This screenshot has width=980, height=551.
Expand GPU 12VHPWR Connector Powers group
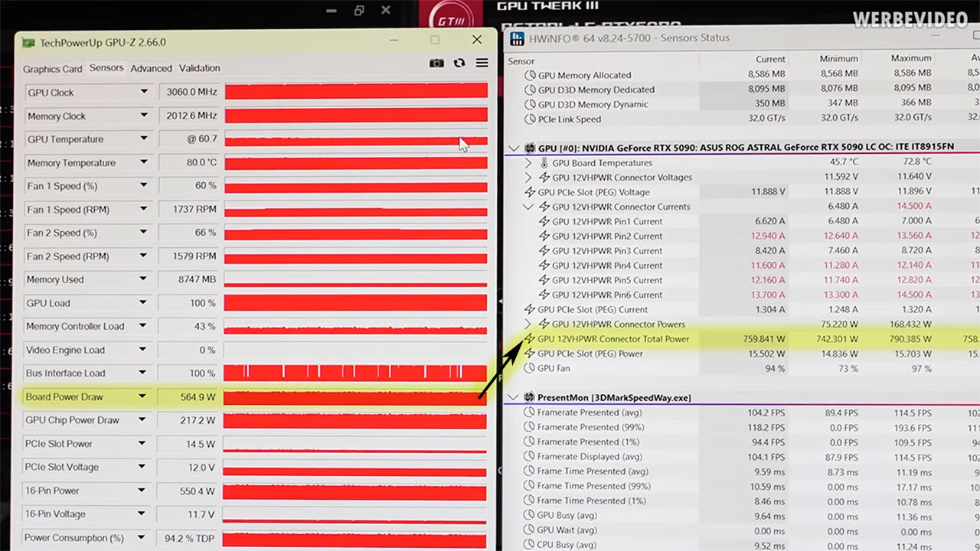528,324
